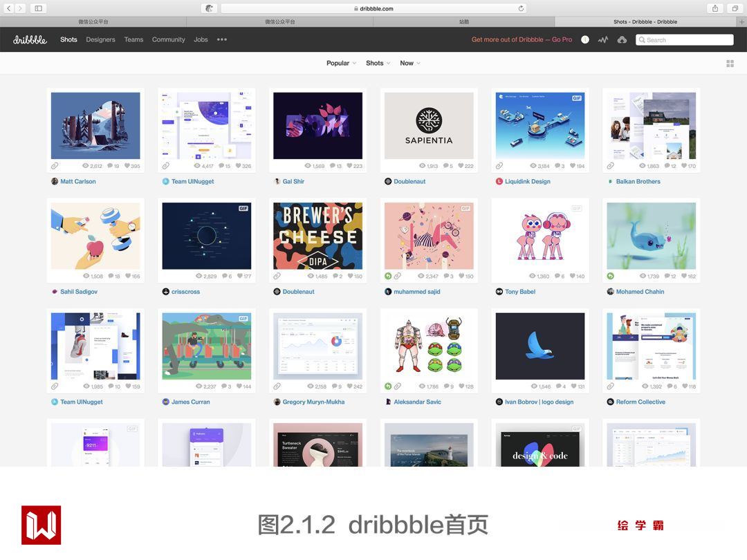Screen dimensions: 747x560
Task: Click the heart icon on the Liquidink Design shot
Action: (x=572, y=166)
